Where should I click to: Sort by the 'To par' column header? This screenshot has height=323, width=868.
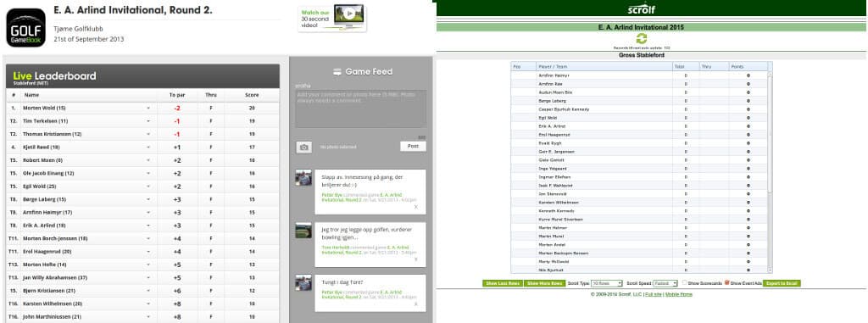[x=177, y=95]
